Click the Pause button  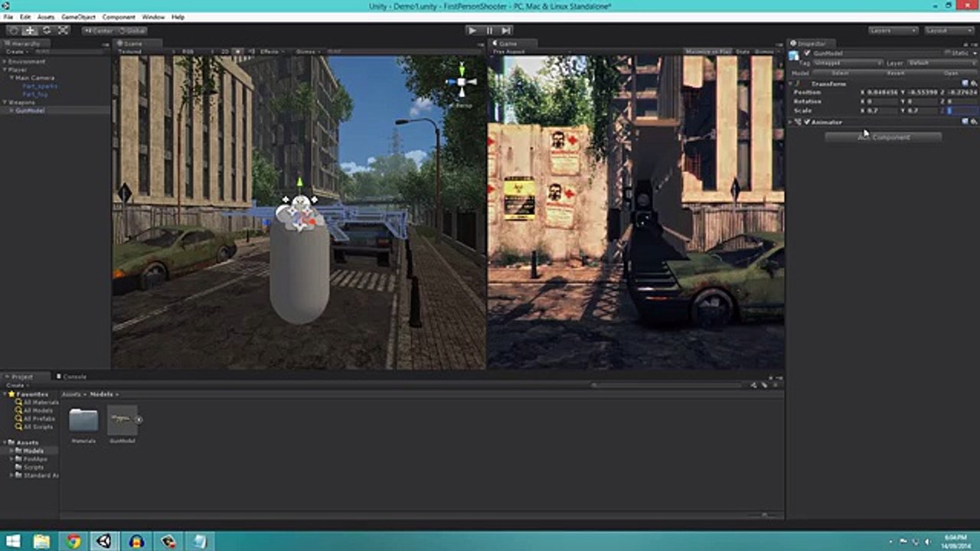[x=489, y=31]
